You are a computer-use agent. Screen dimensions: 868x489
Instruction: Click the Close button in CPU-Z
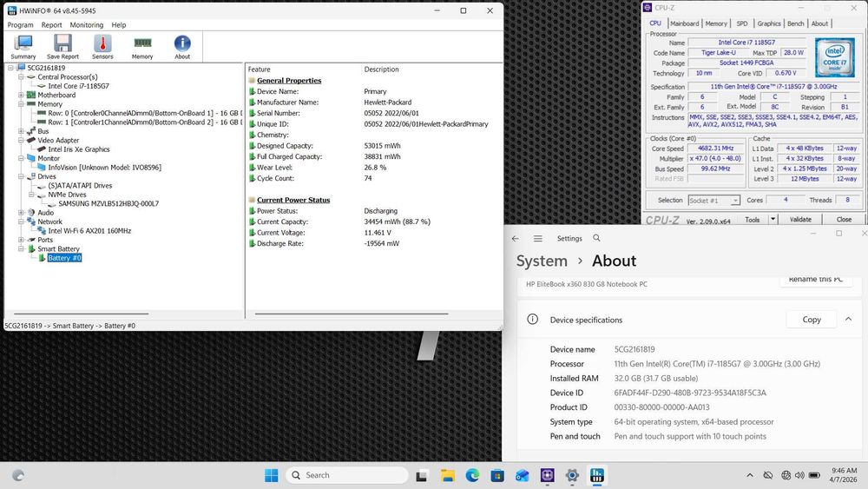click(844, 219)
